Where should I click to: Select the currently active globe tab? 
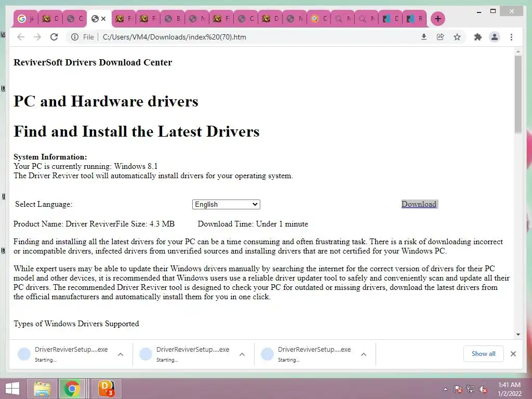click(x=95, y=19)
